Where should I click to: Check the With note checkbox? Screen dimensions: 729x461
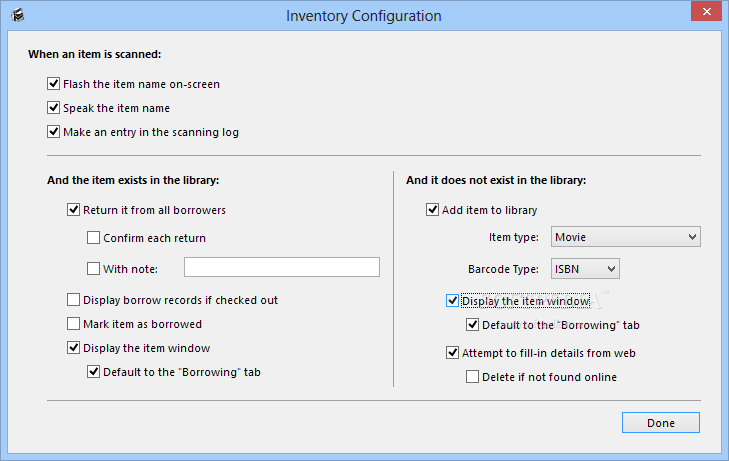93,269
